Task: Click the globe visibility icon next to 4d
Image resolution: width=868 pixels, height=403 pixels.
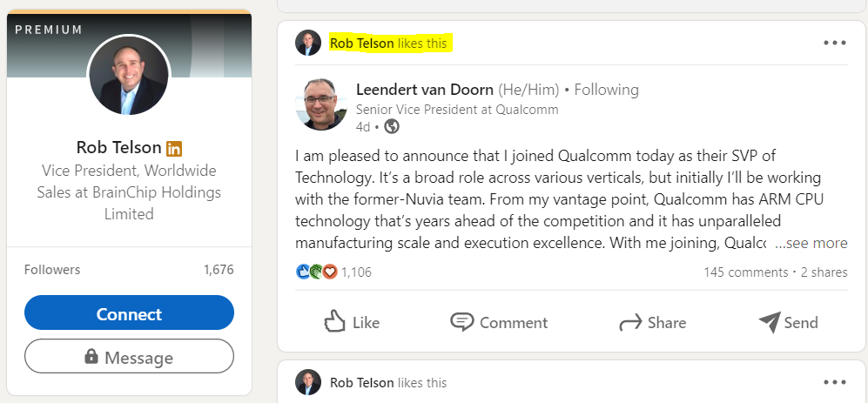Action: pyautogui.click(x=392, y=127)
